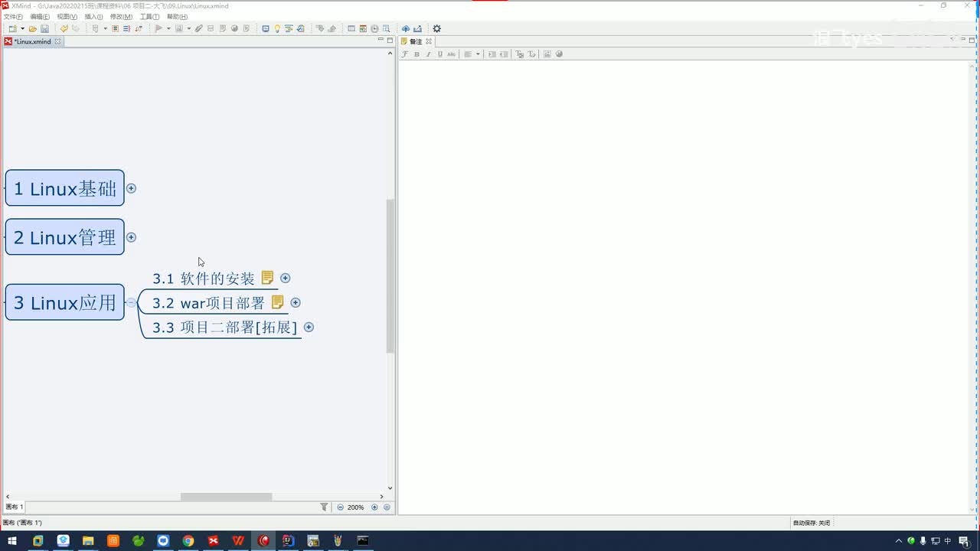980x551 pixels.
Task: Expand the '3.3 项目二部署[拓展]' subtopic
Action: click(309, 327)
